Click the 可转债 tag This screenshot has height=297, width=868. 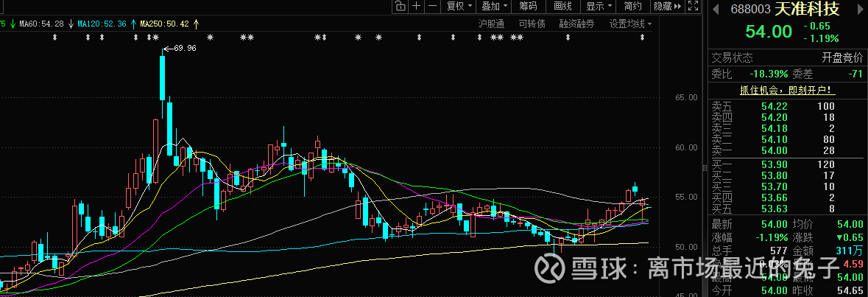[x=532, y=24]
